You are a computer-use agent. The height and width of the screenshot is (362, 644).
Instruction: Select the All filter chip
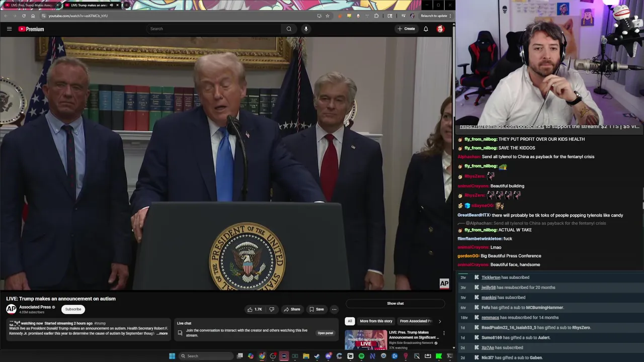pos(350,321)
